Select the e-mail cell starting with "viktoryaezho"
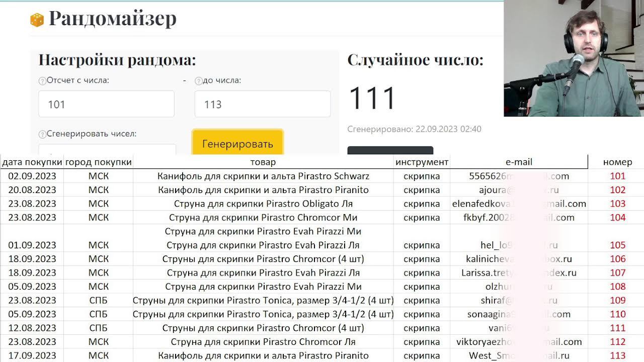 tap(519, 342)
